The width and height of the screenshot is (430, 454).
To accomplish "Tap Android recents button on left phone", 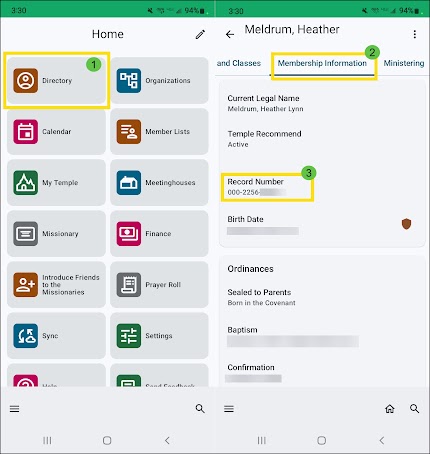I will [x=47, y=441].
